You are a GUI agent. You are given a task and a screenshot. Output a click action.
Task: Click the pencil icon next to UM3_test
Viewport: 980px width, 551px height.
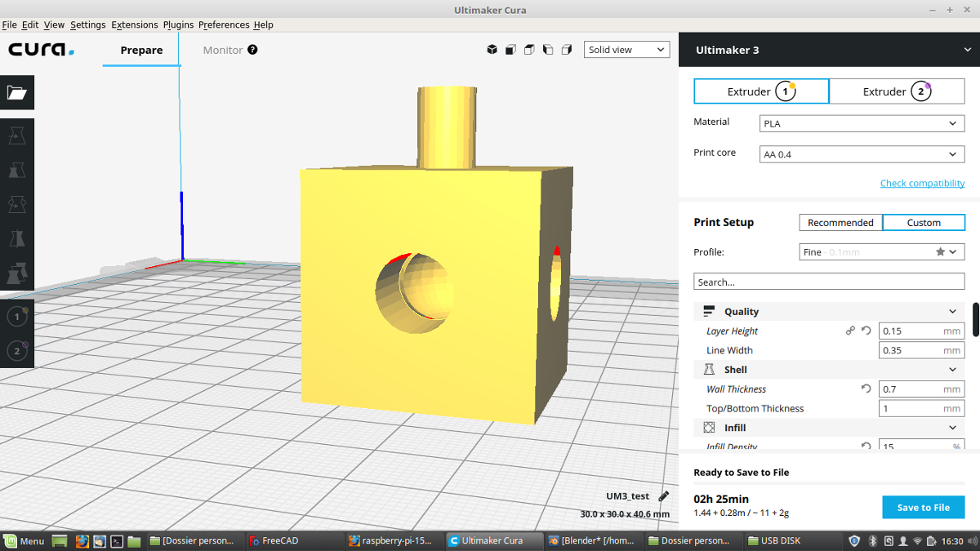(664, 496)
